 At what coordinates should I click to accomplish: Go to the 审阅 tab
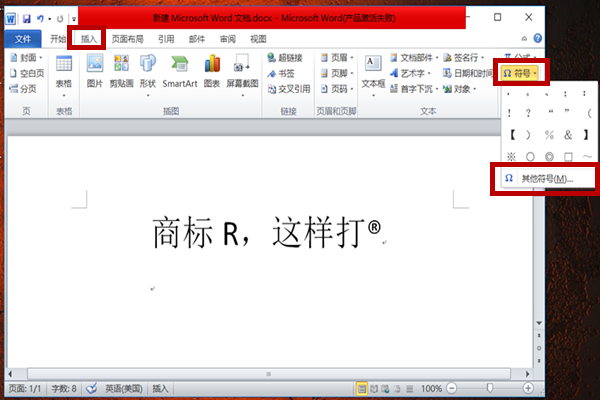[228, 39]
